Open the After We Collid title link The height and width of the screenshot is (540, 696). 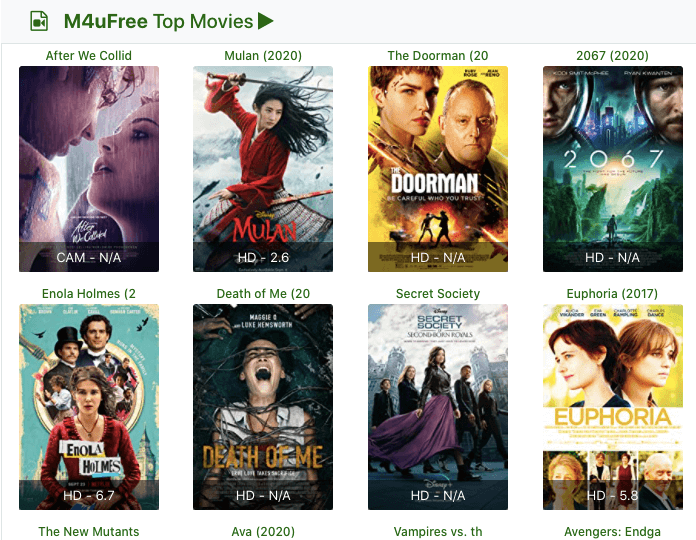pos(89,55)
